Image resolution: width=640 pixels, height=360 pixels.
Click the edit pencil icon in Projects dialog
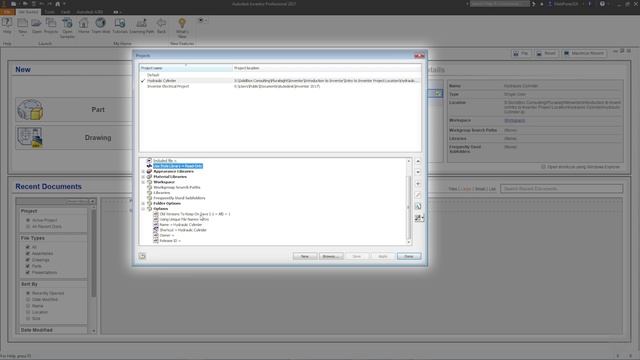418,195
